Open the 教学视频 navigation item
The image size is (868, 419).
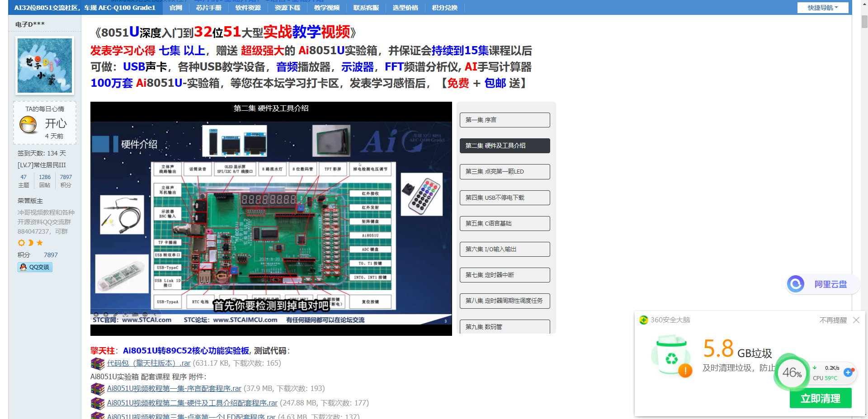click(x=326, y=8)
